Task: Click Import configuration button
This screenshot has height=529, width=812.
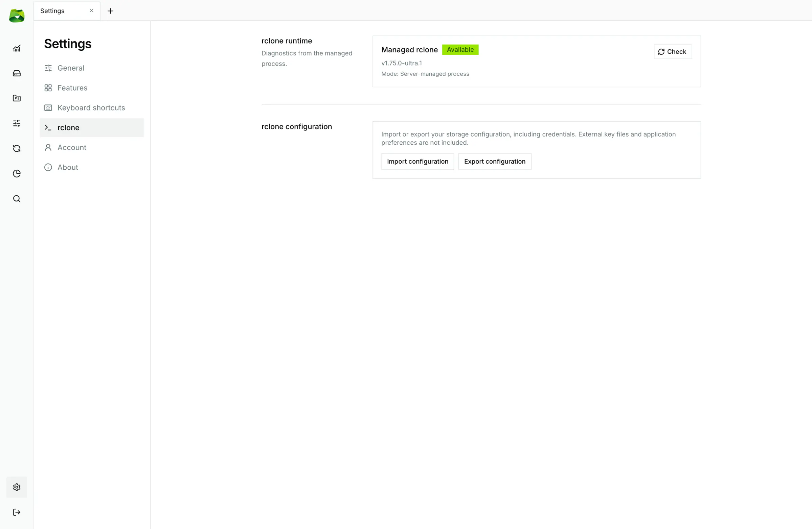Action: tap(417, 161)
